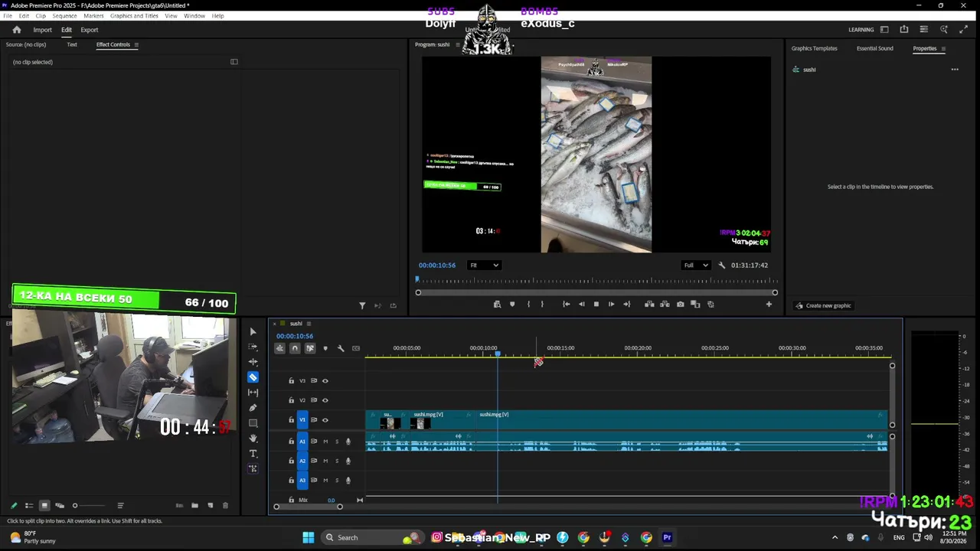980x551 pixels.
Task: Toggle Snap in Timeline magnet
Action: 295,348
